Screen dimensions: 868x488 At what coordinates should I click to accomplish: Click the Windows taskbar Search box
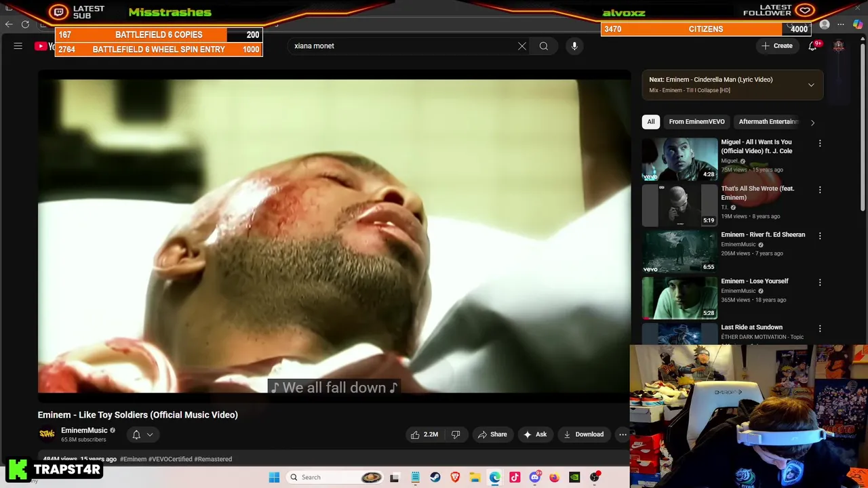pos(336,477)
